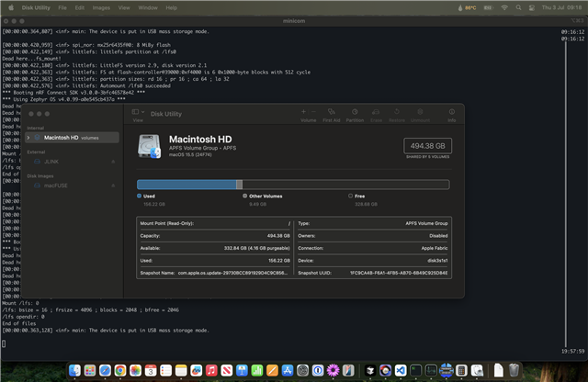The height and width of the screenshot is (382, 588).
Task: Launch Safari from the Dock
Action: pyautogui.click(x=105, y=370)
